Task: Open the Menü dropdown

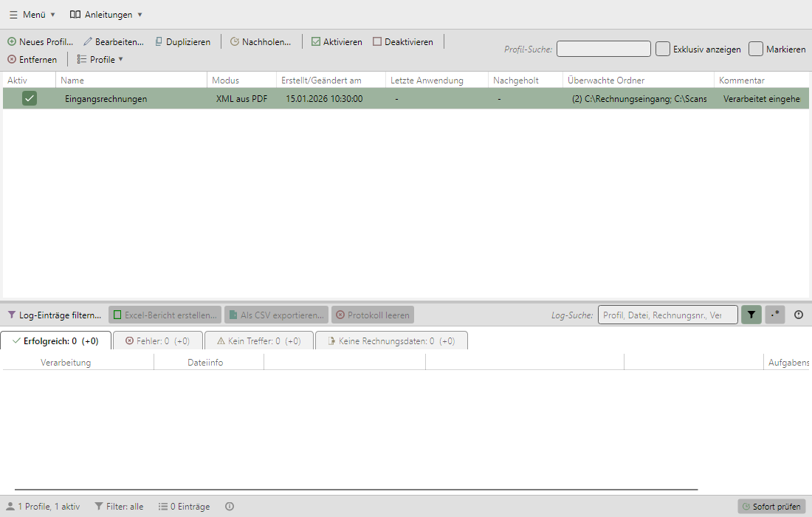Action: [x=32, y=15]
